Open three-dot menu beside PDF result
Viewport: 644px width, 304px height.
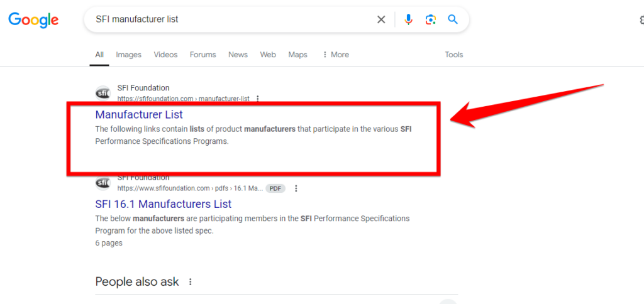pyautogui.click(x=296, y=188)
